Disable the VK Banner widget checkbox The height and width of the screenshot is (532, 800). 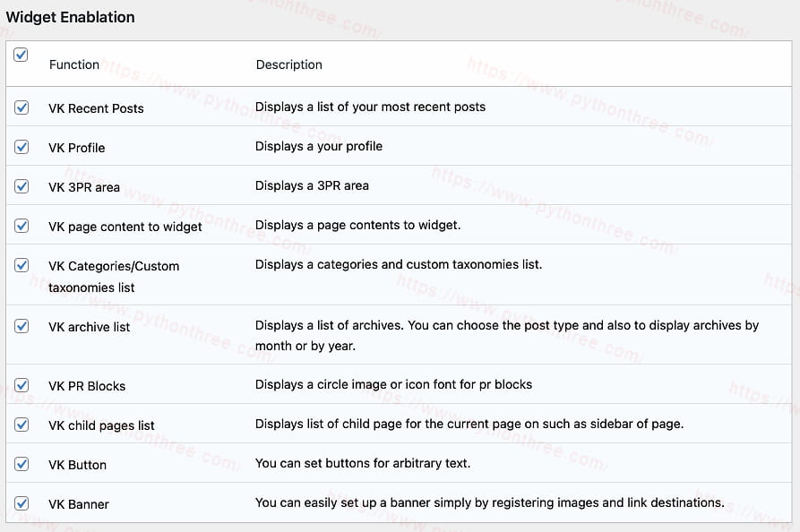click(x=22, y=503)
